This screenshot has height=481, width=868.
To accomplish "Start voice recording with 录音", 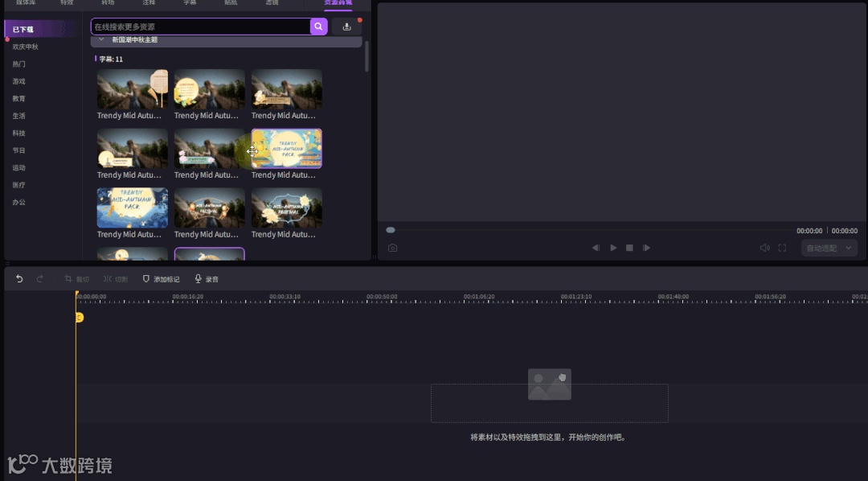I will (207, 279).
